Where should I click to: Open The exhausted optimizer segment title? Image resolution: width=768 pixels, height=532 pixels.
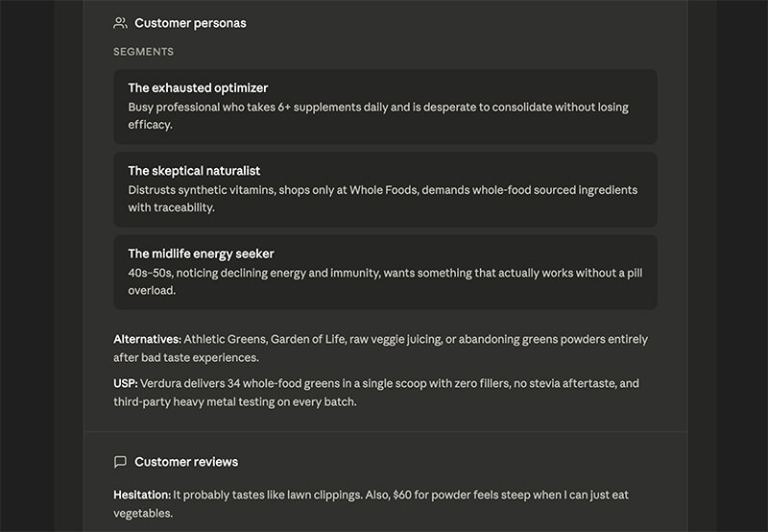click(x=198, y=88)
